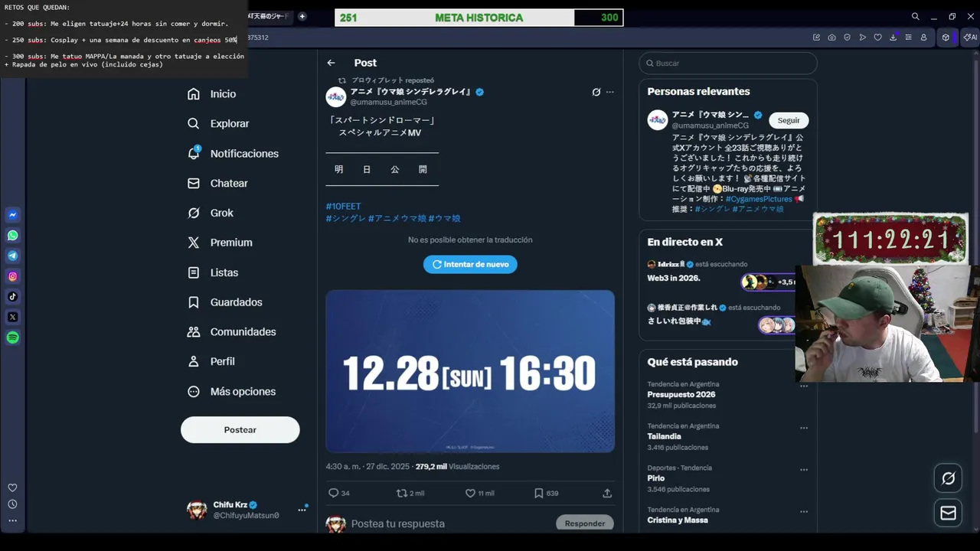The height and width of the screenshot is (551, 980).
Task: Open the easy setup sliders icon
Action: click(x=908, y=37)
